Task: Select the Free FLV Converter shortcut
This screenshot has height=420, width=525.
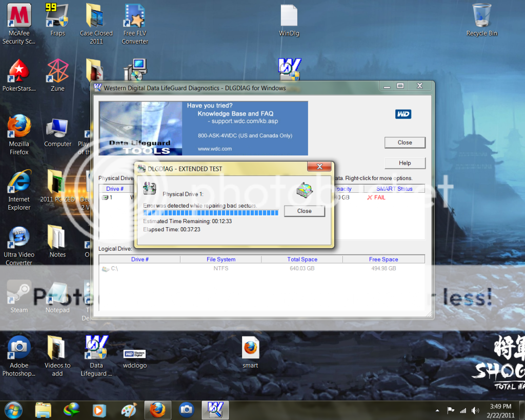Action: coord(135,24)
